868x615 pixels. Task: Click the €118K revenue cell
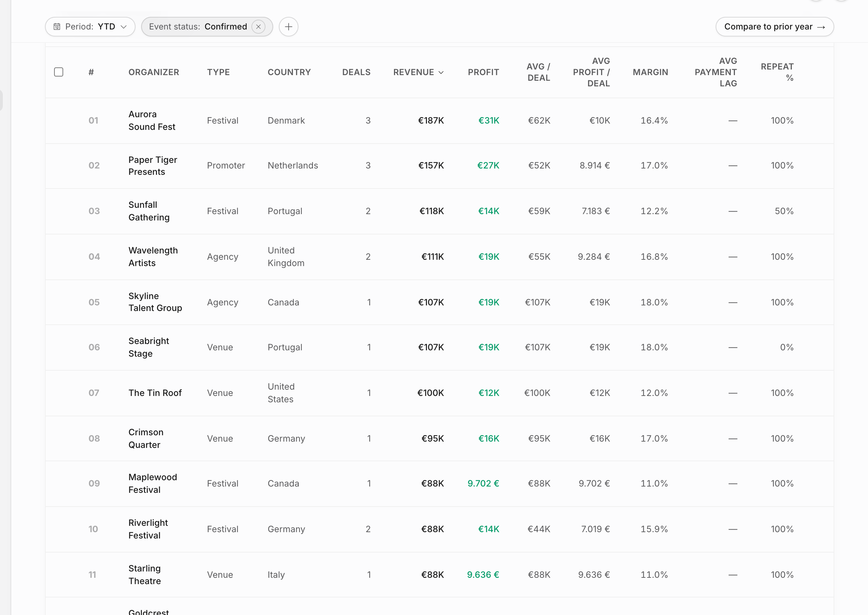431,211
